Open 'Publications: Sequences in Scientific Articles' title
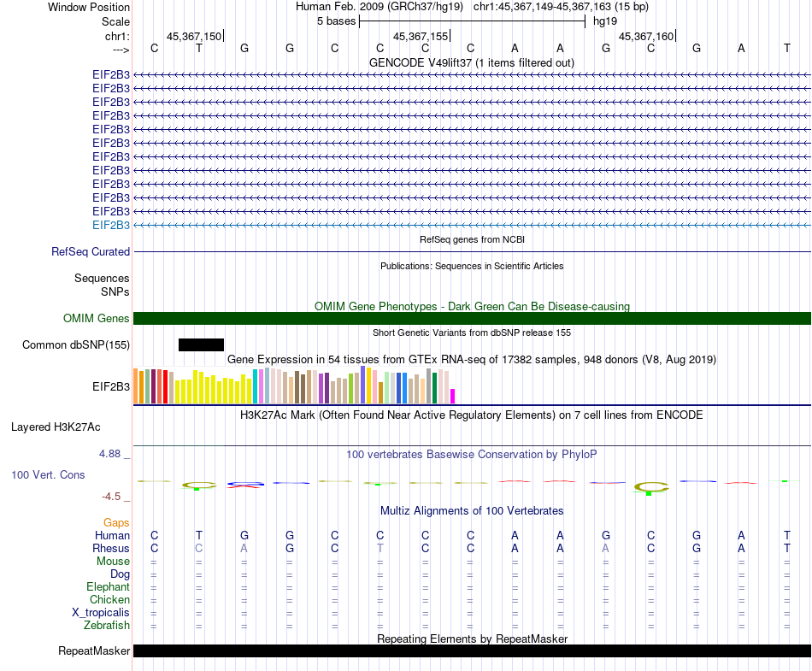This screenshot has height=671, width=812. [x=472, y=266]
